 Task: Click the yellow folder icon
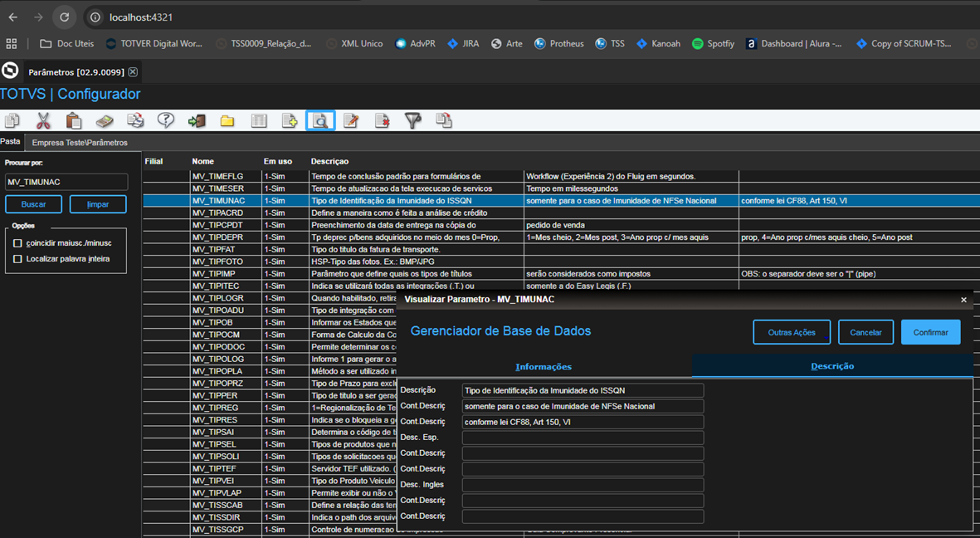tap(227, 120)
